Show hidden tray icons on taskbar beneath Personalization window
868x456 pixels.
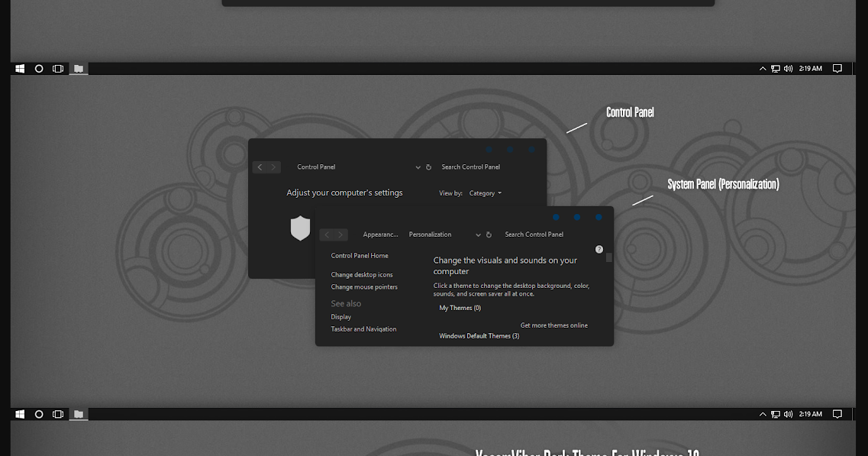(x=763, y=414)
